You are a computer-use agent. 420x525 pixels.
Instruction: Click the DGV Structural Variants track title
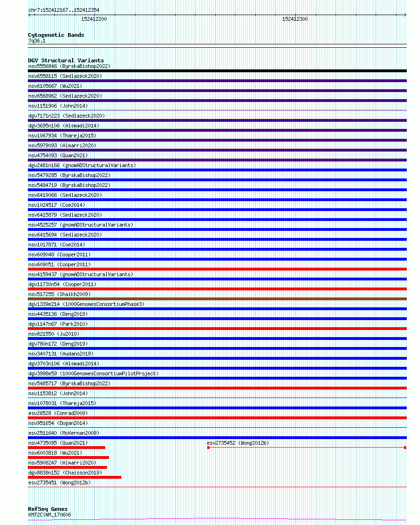tap(66, 60)
